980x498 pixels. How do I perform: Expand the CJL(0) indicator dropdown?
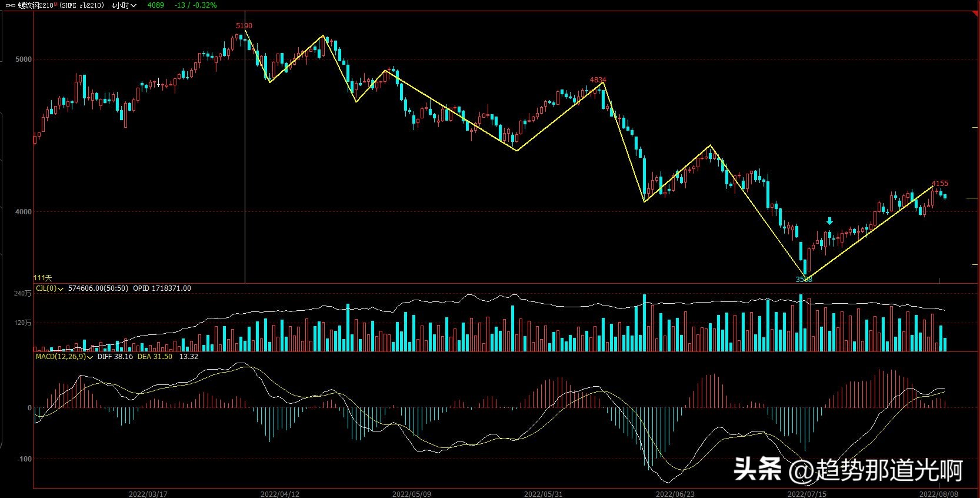[x=50, y=288]
